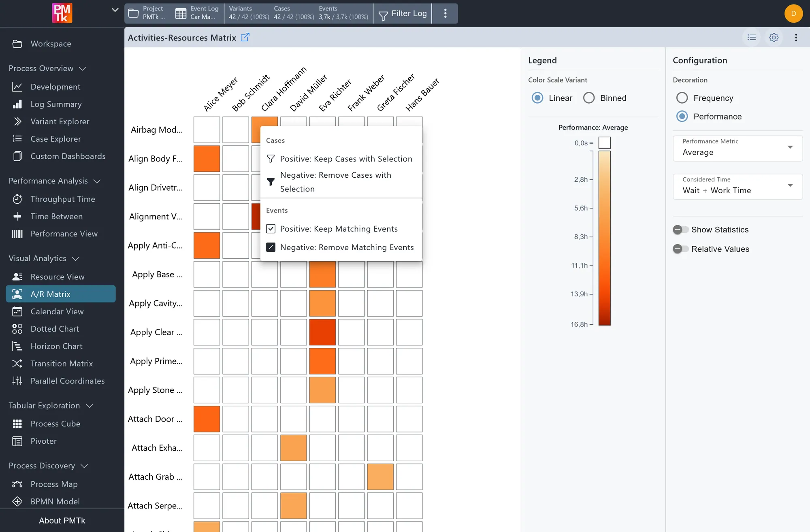
Task: Open the configuration gear icon
Action: 774,37
